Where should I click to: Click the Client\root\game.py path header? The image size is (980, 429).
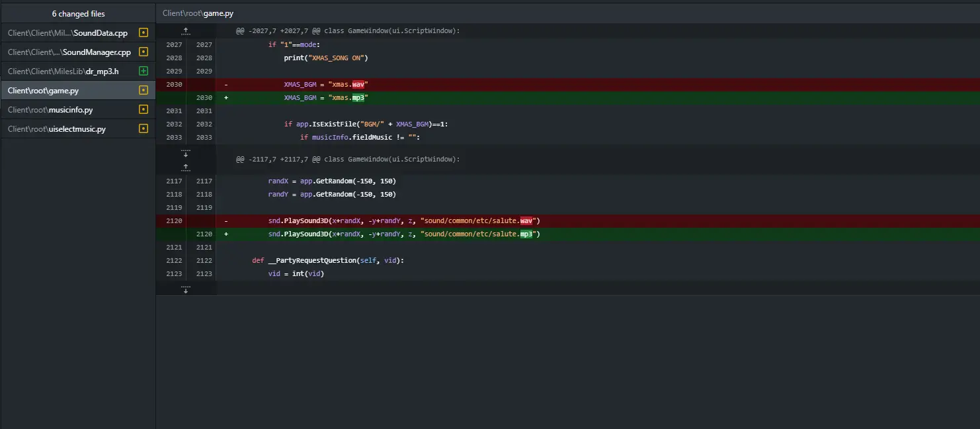(198, 13)
